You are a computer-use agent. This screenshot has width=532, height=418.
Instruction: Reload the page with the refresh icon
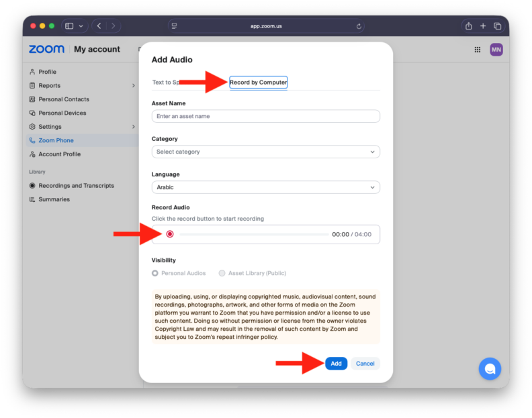(359, 26)
